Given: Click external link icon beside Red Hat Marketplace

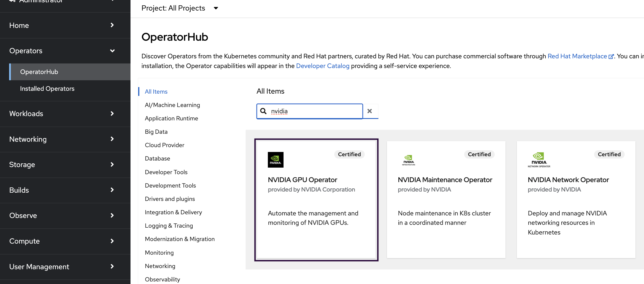Looking at the screenshot, I should click(611, 57).
